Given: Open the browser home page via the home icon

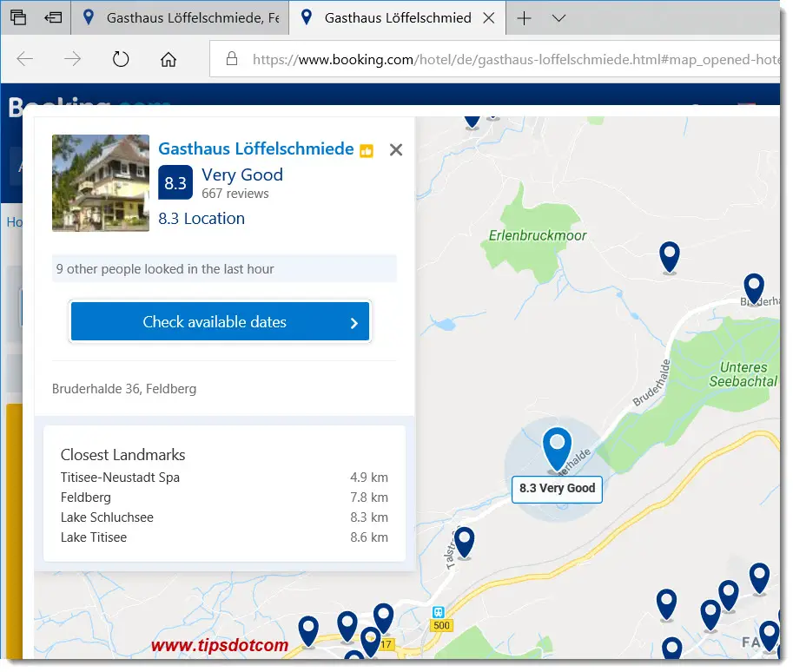Looking at the screenshot, I should [x=168, y=59].
